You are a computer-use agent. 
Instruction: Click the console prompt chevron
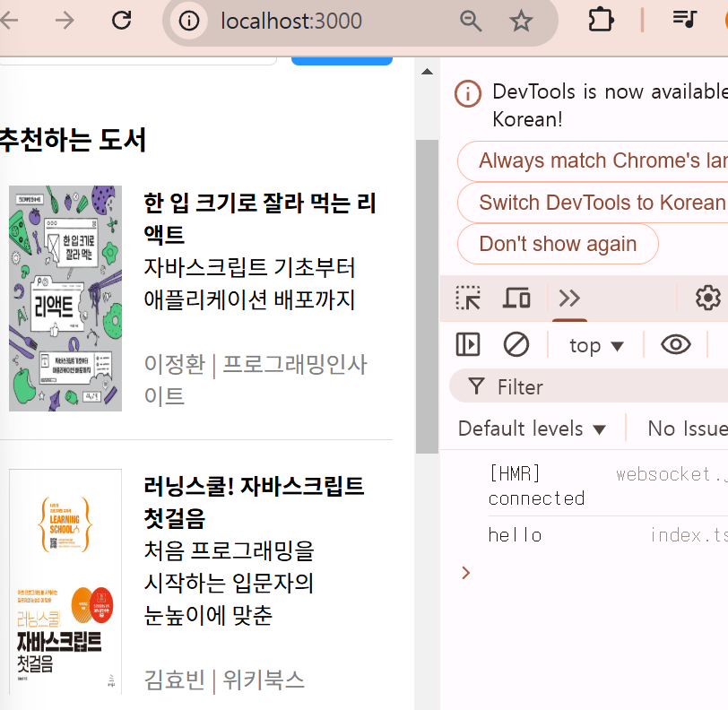tap(466, 573)
